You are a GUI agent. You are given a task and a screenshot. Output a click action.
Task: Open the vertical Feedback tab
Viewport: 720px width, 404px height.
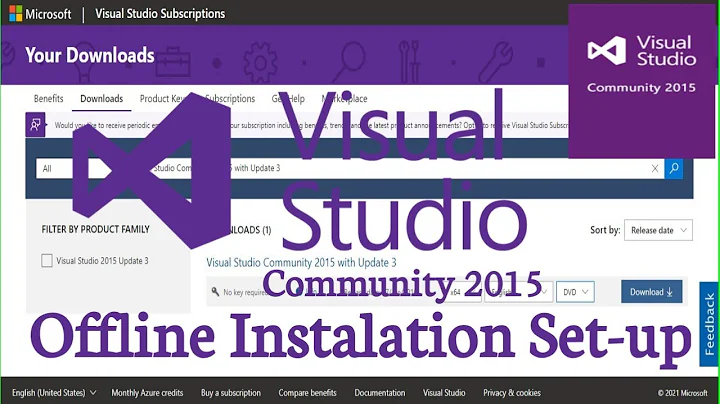pyautogui.click(x=709, y=324)
